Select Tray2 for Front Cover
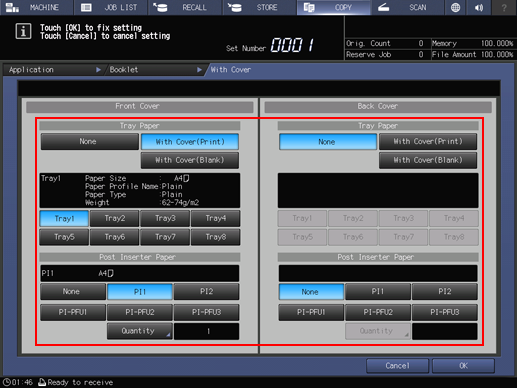517x388 pixels. point(115,219)
